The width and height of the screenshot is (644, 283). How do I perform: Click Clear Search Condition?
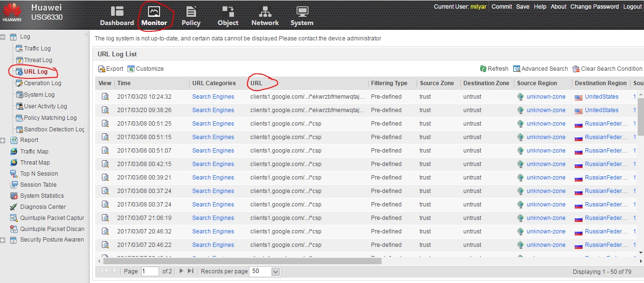[x=607, y=69]
